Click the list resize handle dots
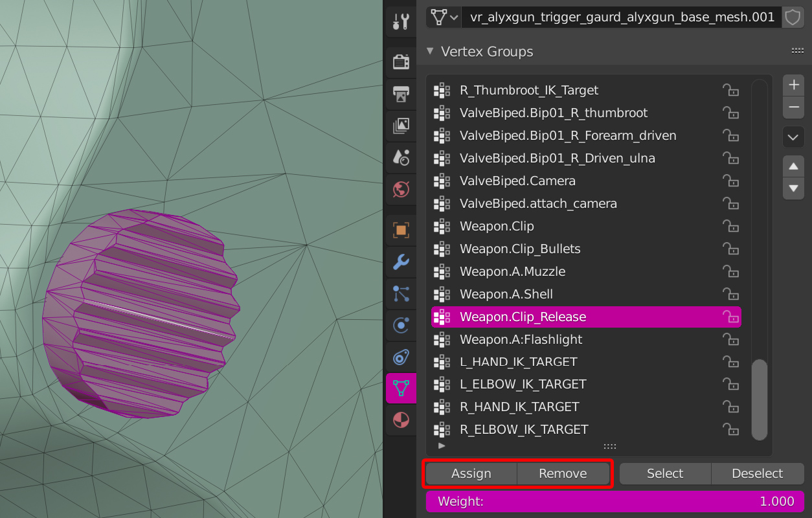 [609, 446]
